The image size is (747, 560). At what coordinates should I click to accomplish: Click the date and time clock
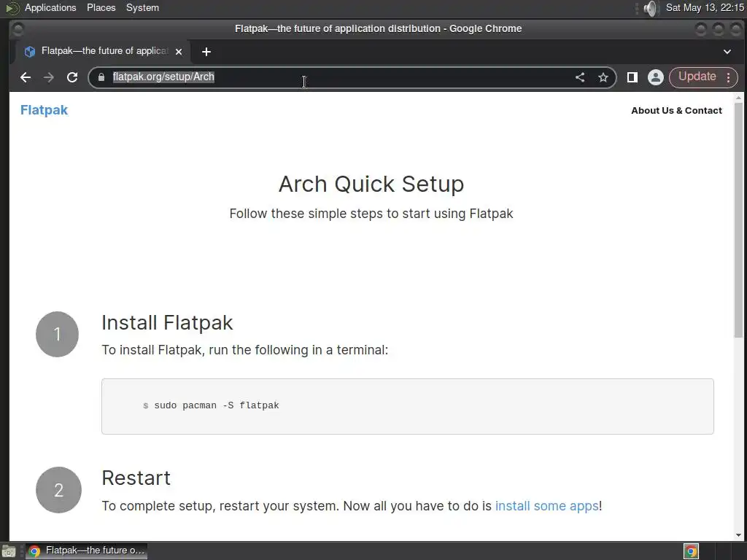click(x=705, y=7)
